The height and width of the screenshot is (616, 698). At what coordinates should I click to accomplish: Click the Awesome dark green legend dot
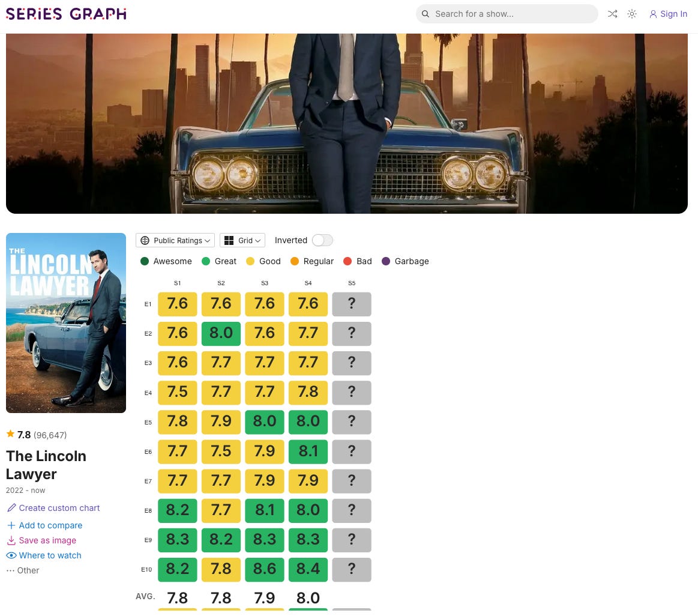click(145, 261)
